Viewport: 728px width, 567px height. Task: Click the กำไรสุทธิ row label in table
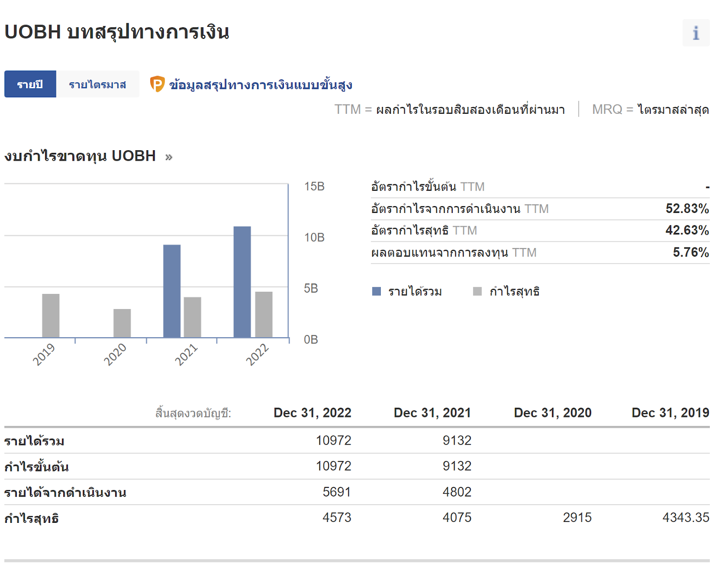click(x=32, y=518)
